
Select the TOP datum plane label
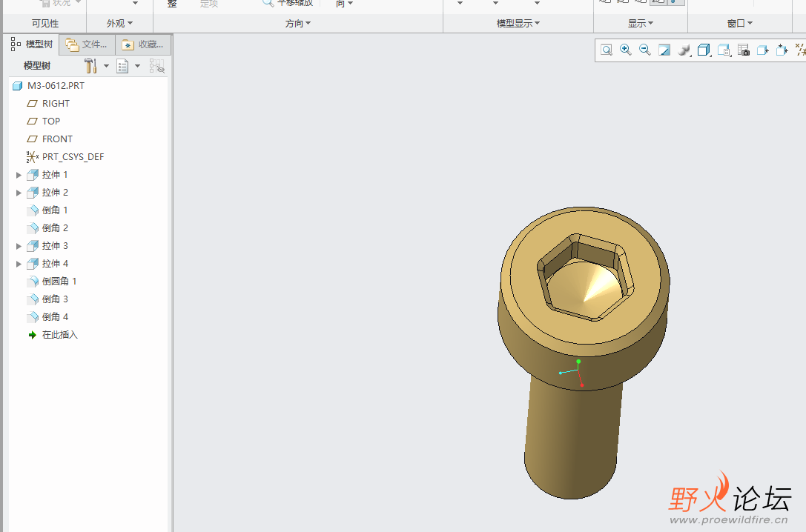point(51,122)
